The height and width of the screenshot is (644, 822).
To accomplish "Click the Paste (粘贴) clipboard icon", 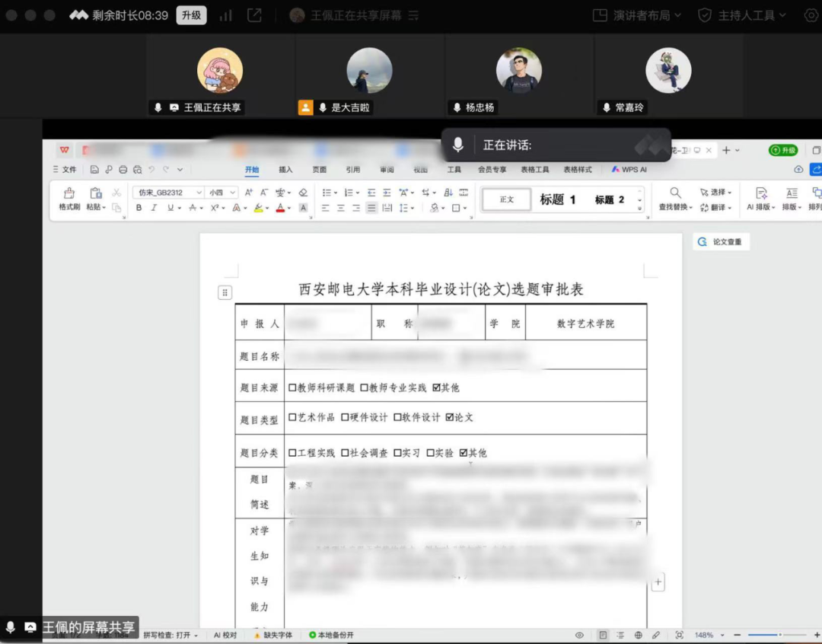I will click(95, 193).
